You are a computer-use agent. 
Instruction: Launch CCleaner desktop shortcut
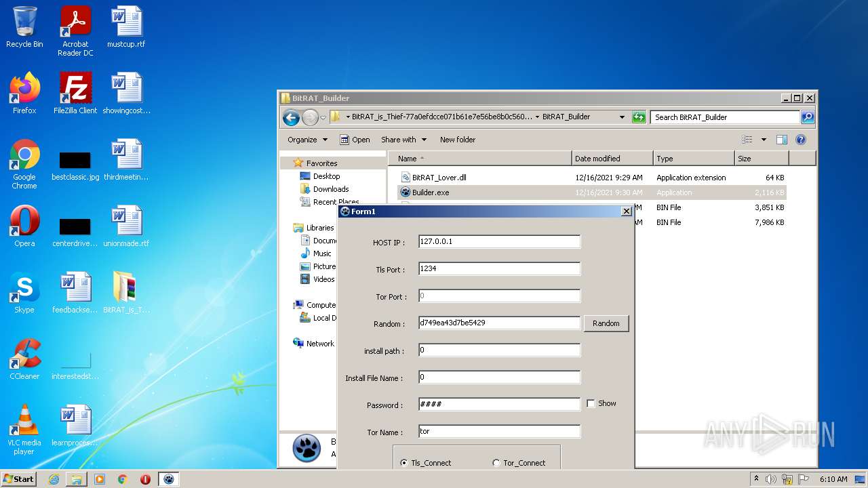pyautogui.click(x=24, y=359)
